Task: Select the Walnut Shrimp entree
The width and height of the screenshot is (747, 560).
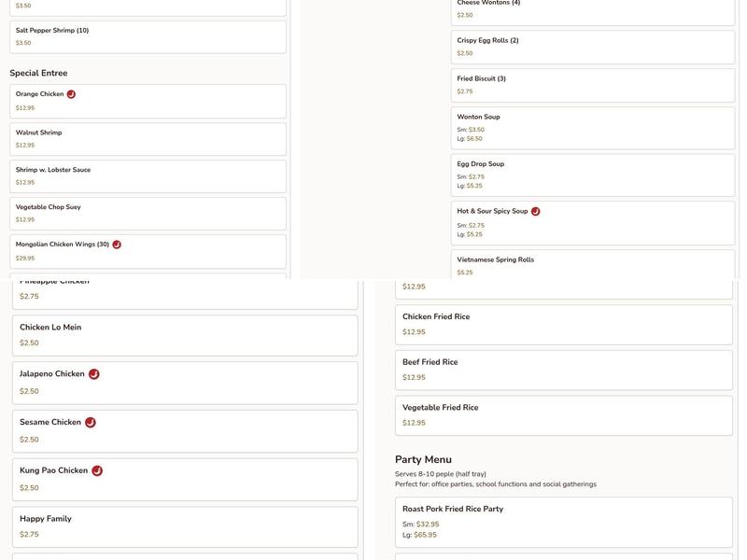Action: [x=148, y=139]
